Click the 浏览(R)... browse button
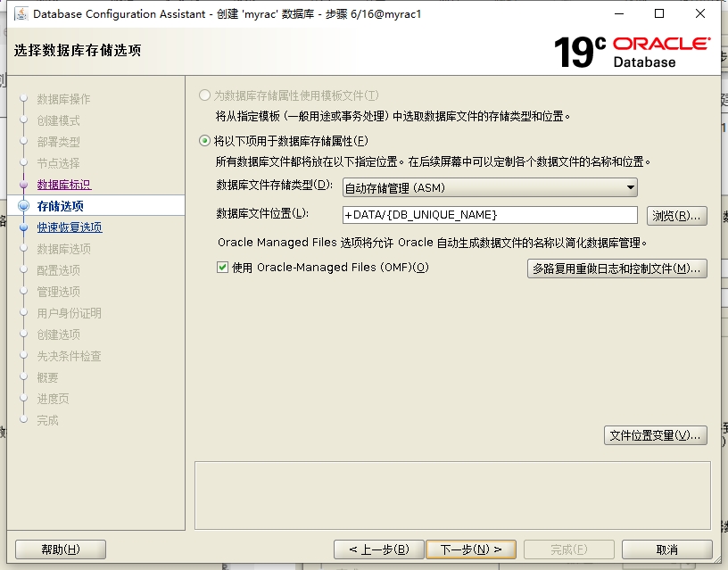 coord(676,216)
